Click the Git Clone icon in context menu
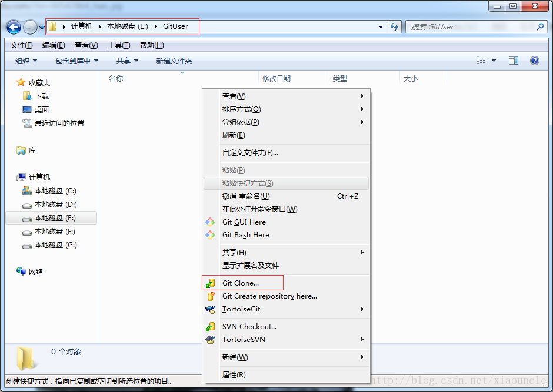 pyautogui.click(x=210, y=283)
